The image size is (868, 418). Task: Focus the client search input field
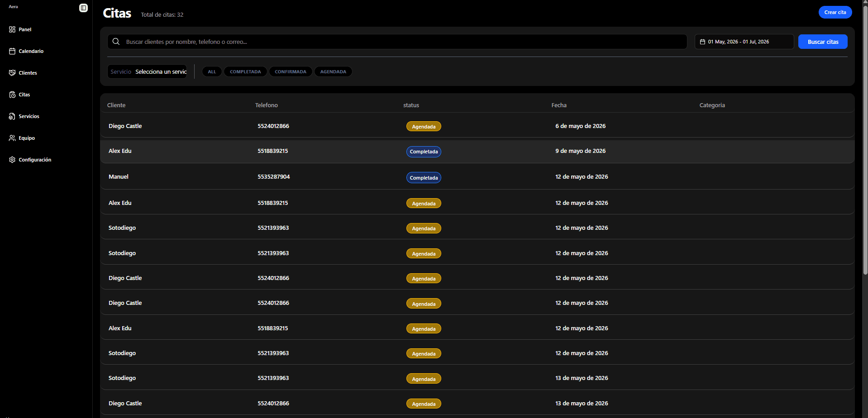click(397, 42)
